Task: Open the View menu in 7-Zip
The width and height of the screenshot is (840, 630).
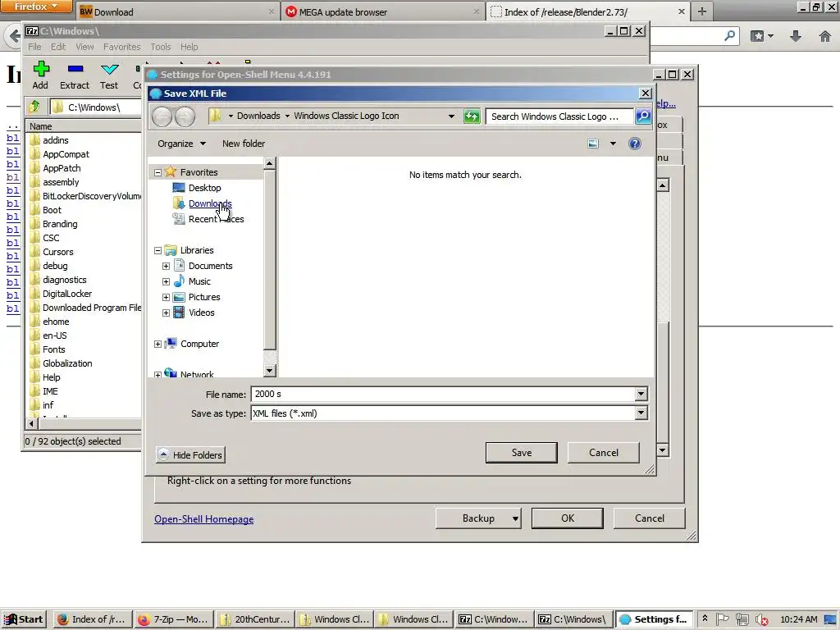Action: (84, 47)
